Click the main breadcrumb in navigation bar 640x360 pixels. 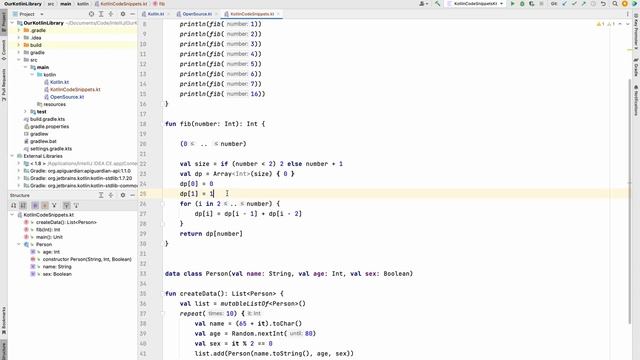click(65, 4)
